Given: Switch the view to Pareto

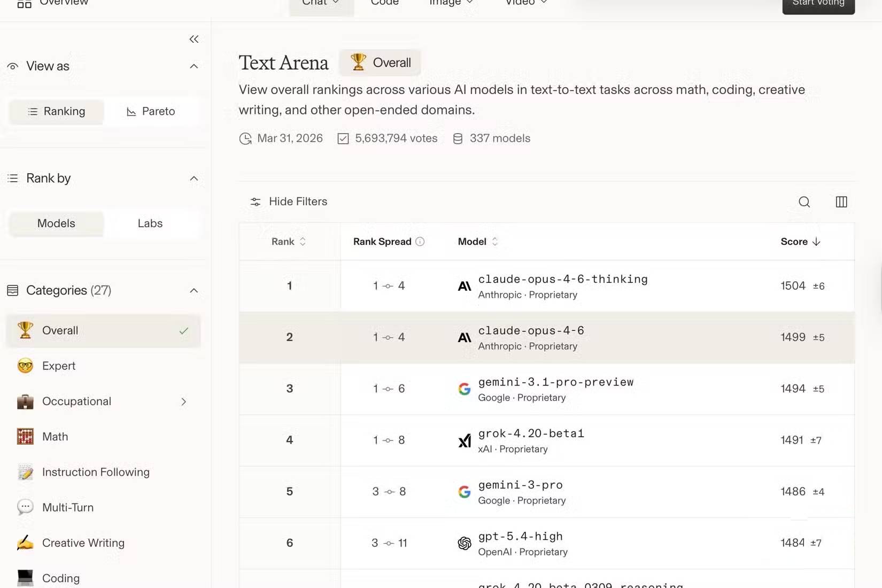Looking at the screenshot, I should pyautogui.click(x=151, y=111).
